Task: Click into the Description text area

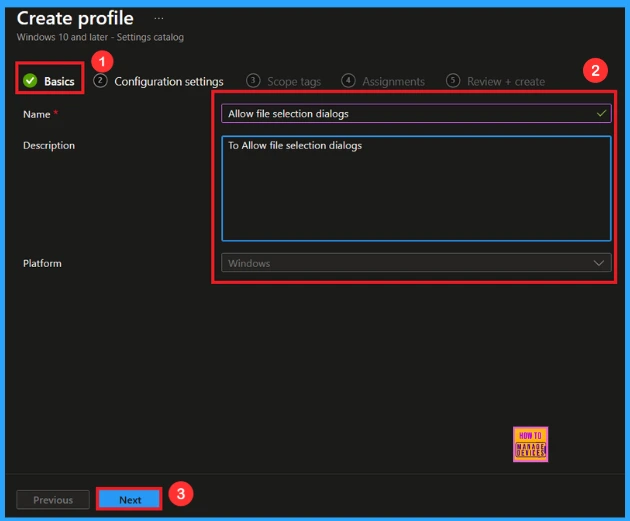Action: (416, 188)
